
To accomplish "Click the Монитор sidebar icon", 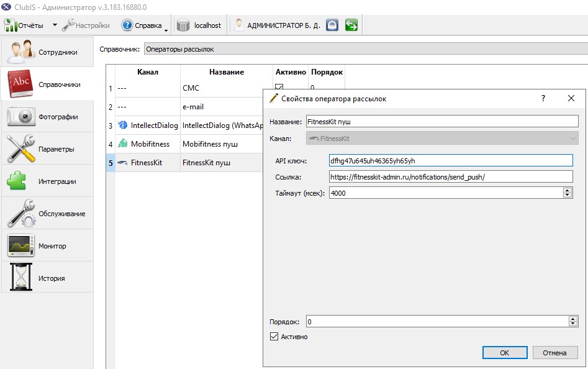I will point(21,245).
